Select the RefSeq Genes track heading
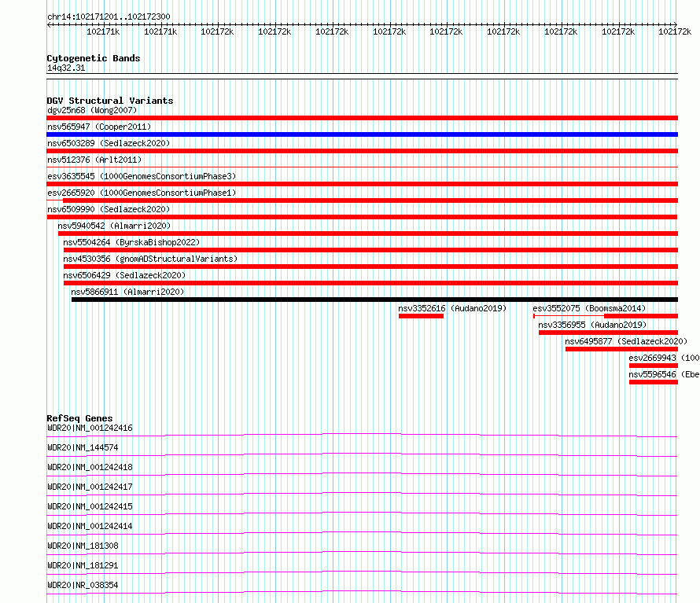The height and width of the screenshot is (603, 700). tap(79, 418)
